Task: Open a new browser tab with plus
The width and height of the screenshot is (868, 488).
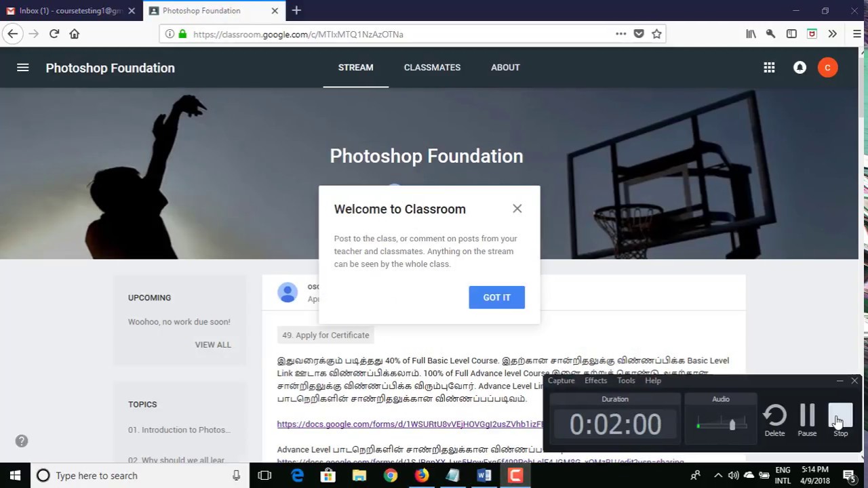Action: (x=296, y=11)
